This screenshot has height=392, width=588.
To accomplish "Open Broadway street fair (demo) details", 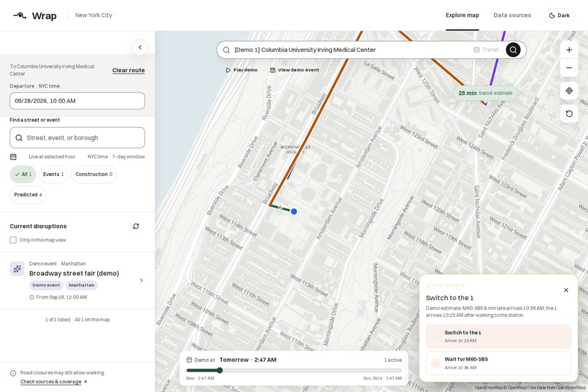I will click(74, 274).
